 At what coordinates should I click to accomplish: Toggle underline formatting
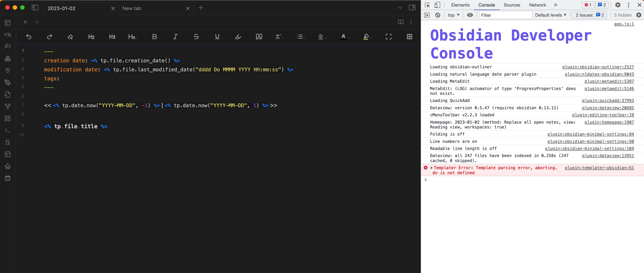click(x=217, y=37)
